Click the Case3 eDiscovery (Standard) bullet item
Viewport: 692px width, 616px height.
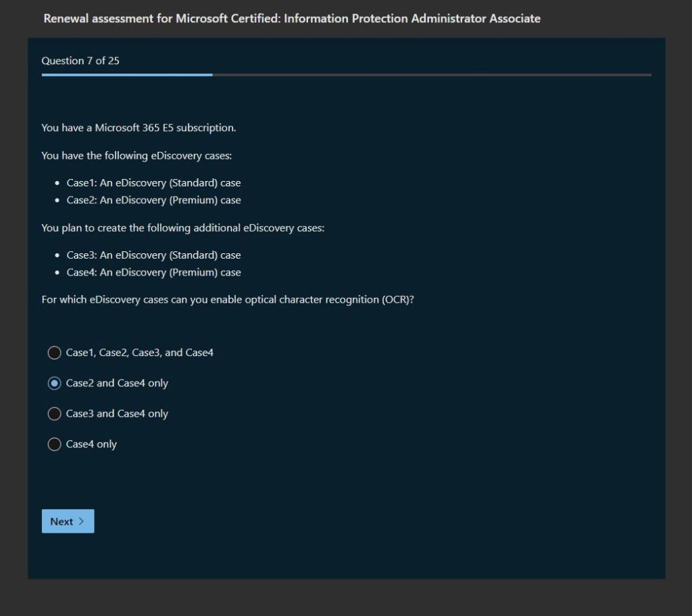[153, 255]
